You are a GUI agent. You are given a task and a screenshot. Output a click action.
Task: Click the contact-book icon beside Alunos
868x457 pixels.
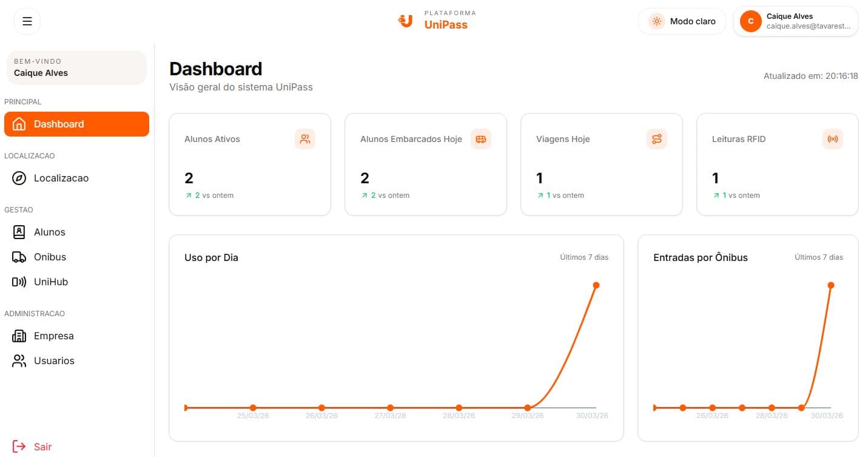(x=19, y=232)
